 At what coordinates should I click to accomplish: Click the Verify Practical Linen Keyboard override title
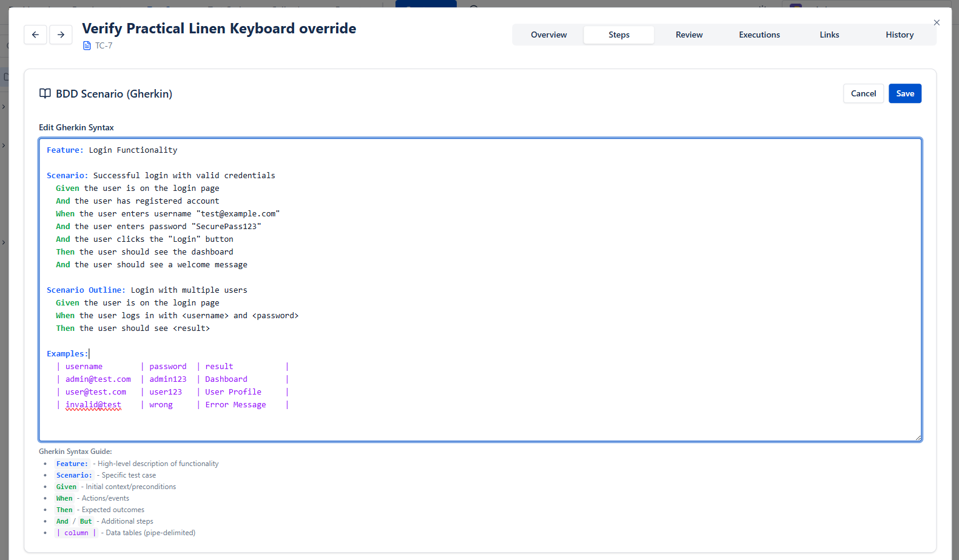coord(219,28)
